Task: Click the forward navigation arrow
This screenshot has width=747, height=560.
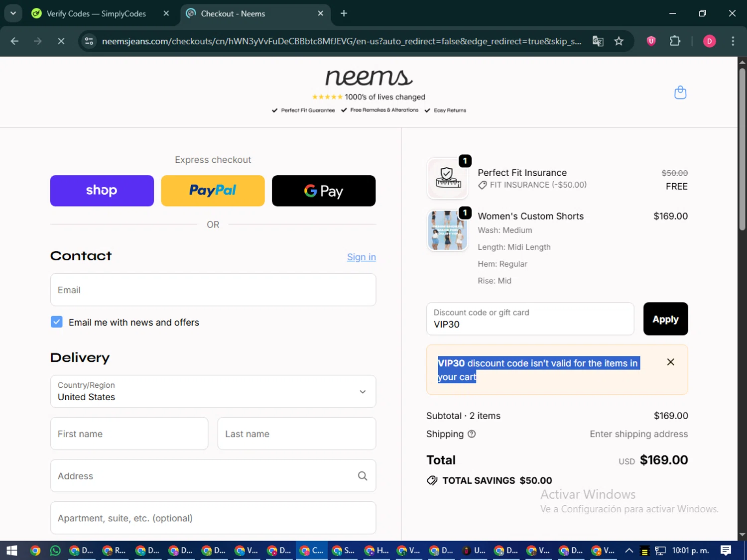Action: click(38, 41)
